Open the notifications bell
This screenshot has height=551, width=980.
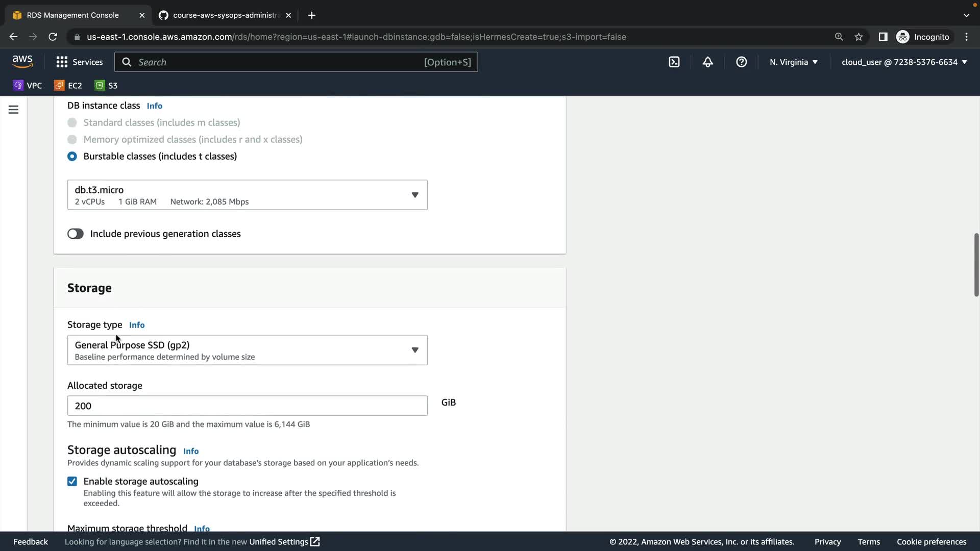(x=707, y=62)
